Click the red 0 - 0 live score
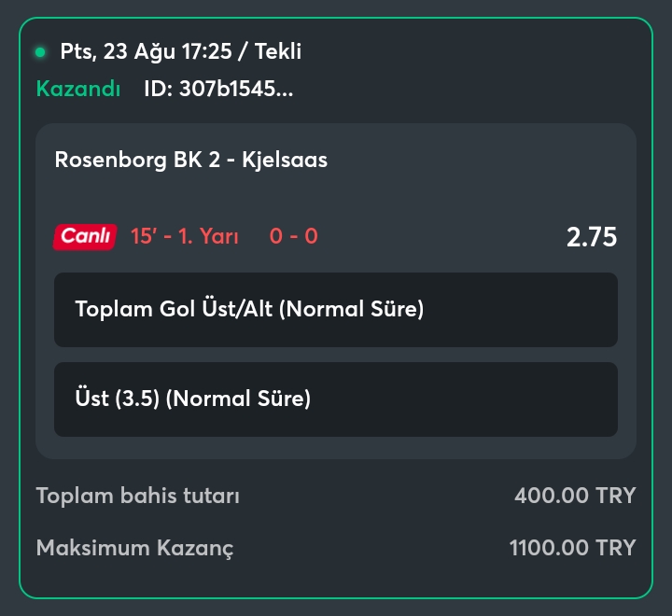 click(294, 236)
